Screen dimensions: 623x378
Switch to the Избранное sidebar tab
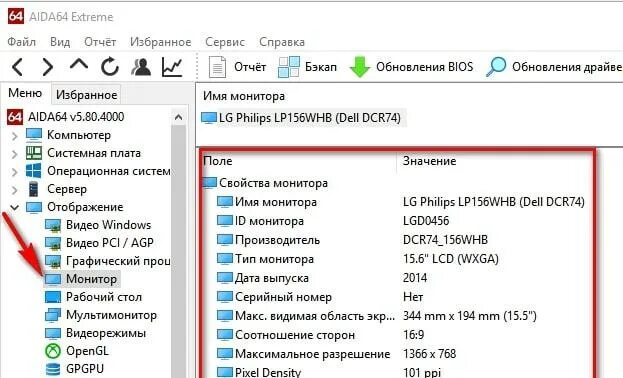tap(86, 95)
